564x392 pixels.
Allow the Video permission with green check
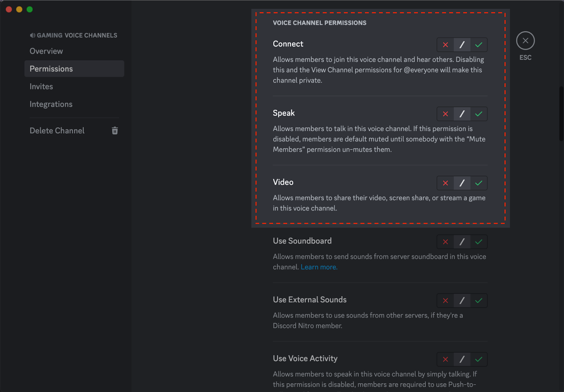[x=478, y=183]
